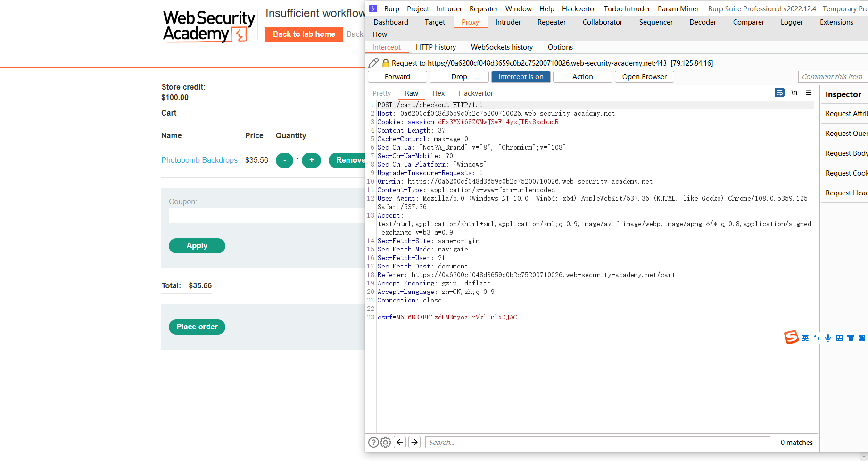Click the Coupon input field
Viewport: 868px width, 461px height.
[267, 215]
